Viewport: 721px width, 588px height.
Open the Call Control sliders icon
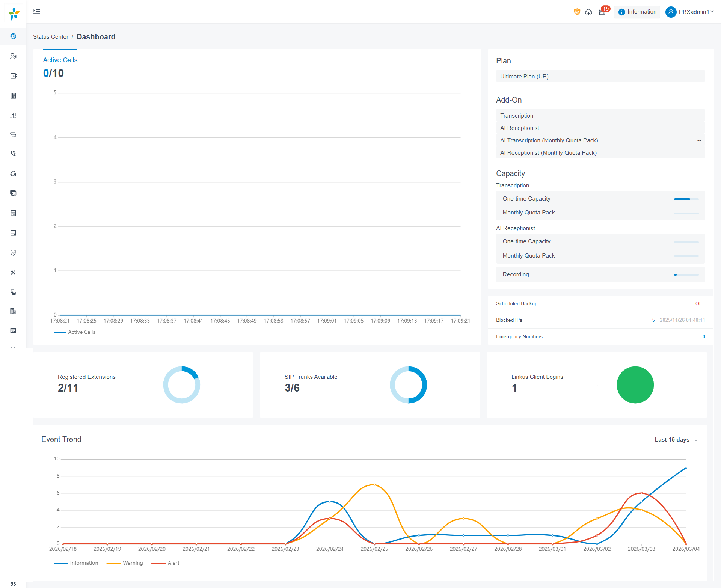(13, 116)
